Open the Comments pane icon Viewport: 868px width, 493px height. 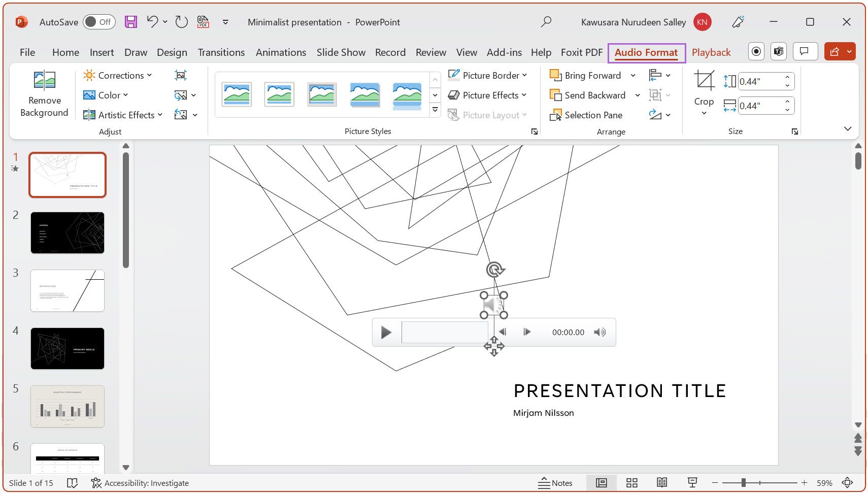[805, 51]
